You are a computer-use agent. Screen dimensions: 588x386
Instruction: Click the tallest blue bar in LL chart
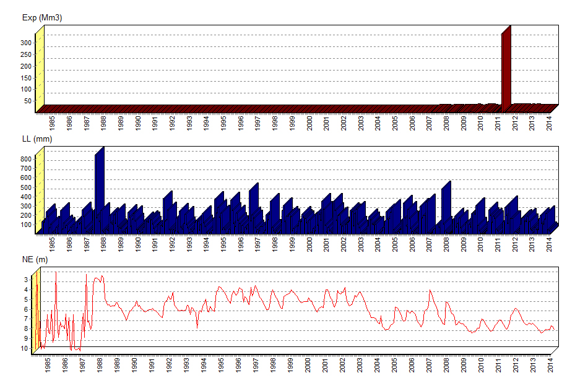98,192
